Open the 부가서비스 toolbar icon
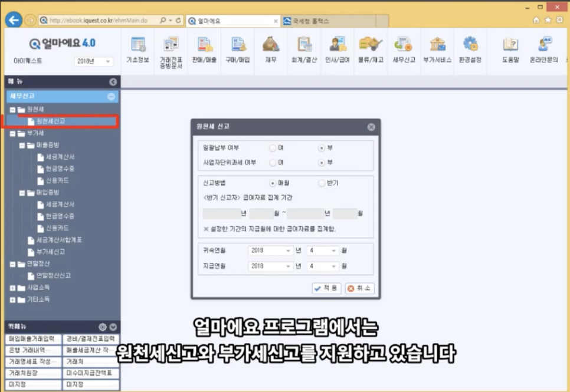 pos(437,50)
